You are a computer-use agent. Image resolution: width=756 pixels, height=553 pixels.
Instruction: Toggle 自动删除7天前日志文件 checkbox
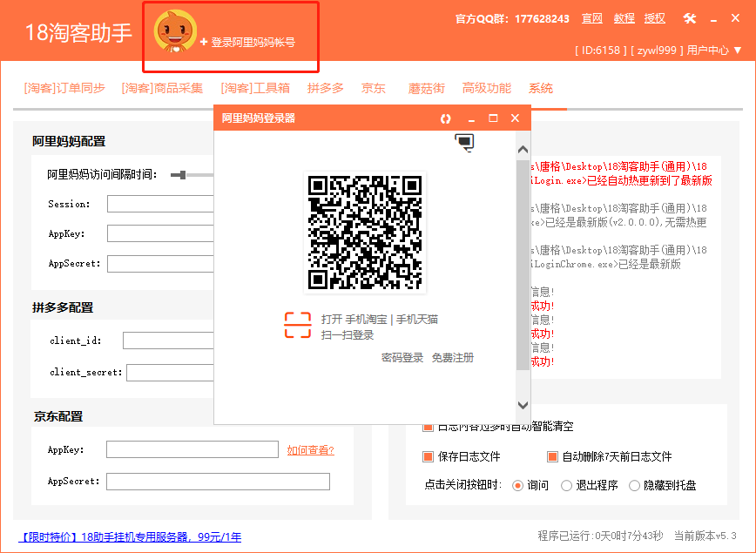(552, 456)
